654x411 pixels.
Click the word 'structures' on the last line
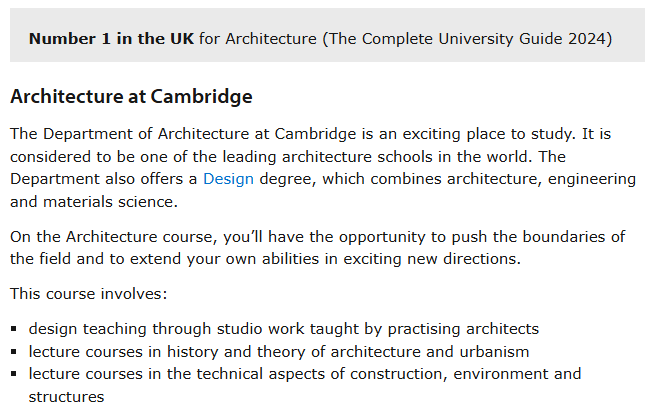[66, 397]
